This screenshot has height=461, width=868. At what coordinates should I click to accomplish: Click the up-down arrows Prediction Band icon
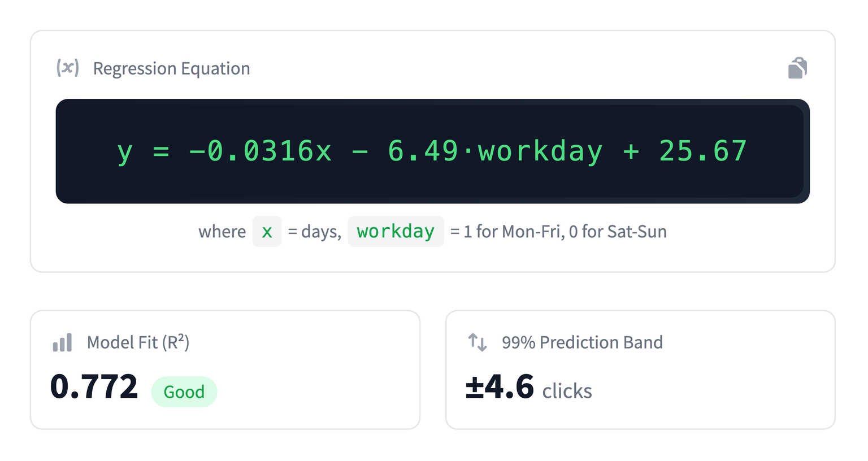click(x=478, y=342)
